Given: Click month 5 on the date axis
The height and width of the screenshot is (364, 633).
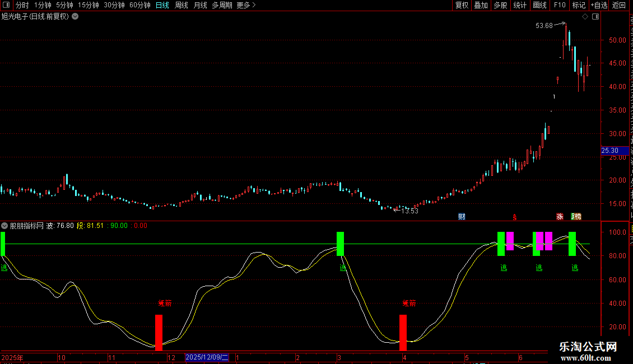Looking at the screenshot, I should click(467, 357).
